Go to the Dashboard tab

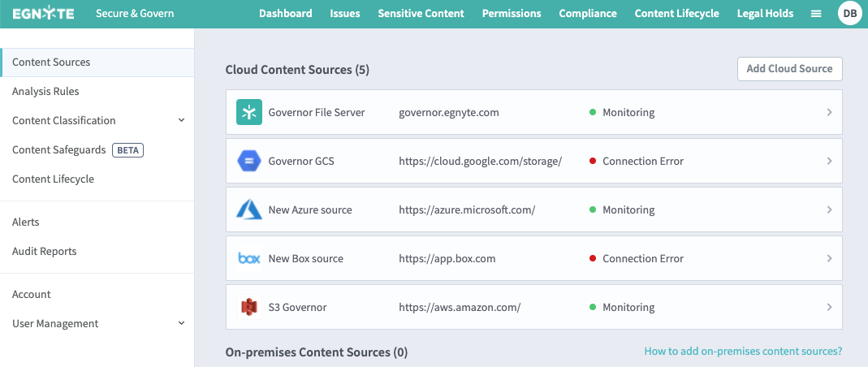click(x=285, y=14)
